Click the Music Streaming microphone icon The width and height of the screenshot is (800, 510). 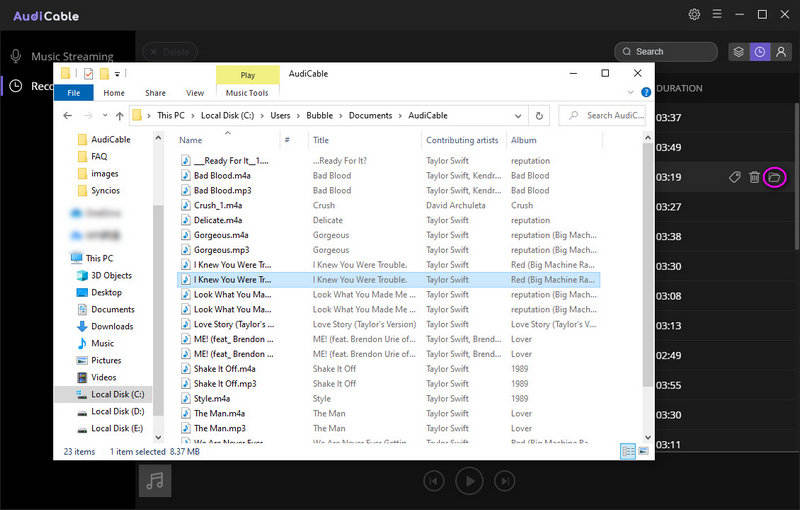pos(16,56)
